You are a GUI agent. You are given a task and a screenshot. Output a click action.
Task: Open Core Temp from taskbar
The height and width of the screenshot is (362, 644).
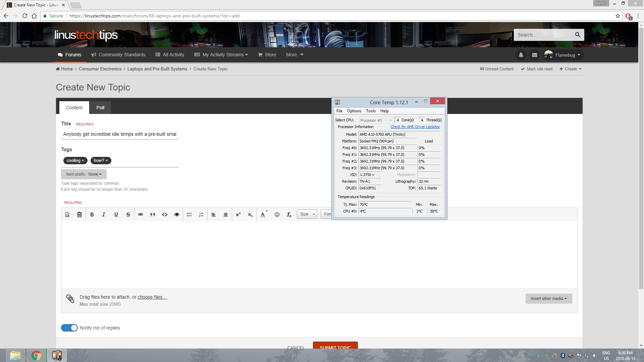pyautogui.click(x=57, y=355)
